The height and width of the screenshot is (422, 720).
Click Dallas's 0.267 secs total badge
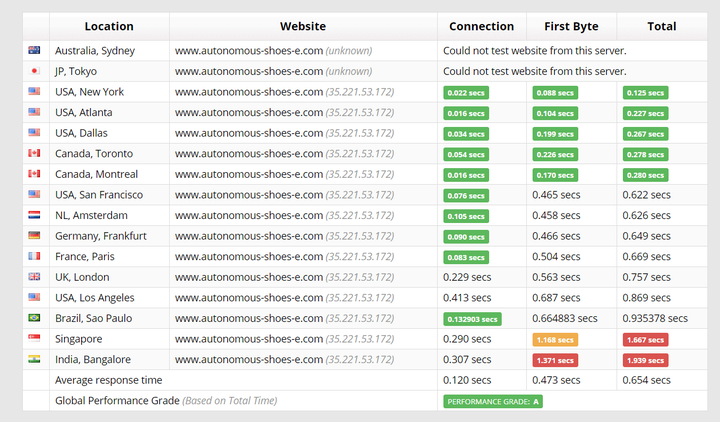click(x=646, y=134)
